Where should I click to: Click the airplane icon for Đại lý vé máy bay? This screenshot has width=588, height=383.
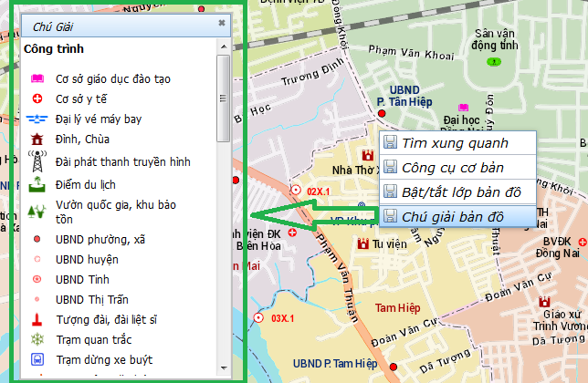click(37, 119)
